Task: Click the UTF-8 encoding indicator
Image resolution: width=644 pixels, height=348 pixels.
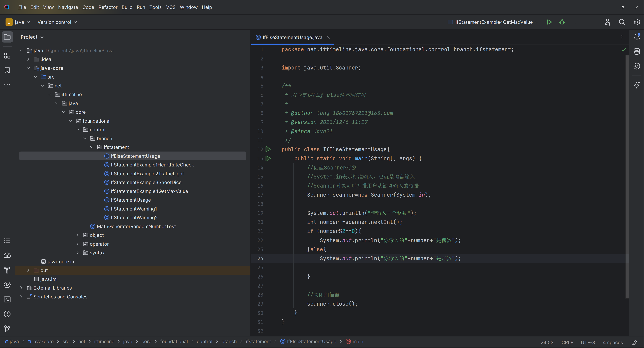Action: (588, 342)
